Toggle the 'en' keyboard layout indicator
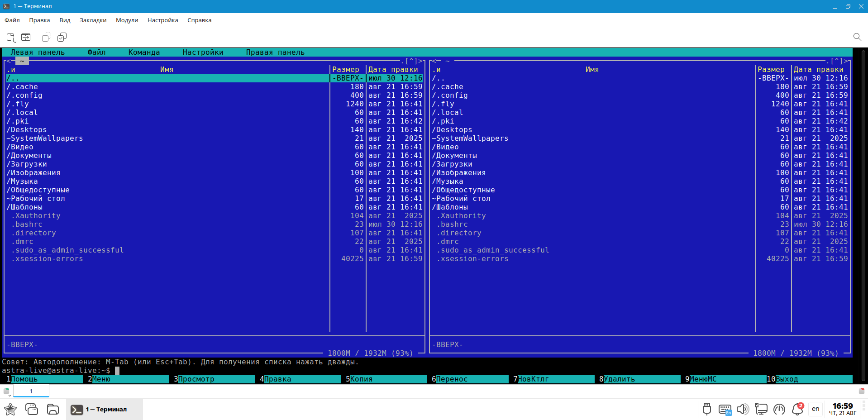Viewport: 868px width, 420px height. click(816, 409)
